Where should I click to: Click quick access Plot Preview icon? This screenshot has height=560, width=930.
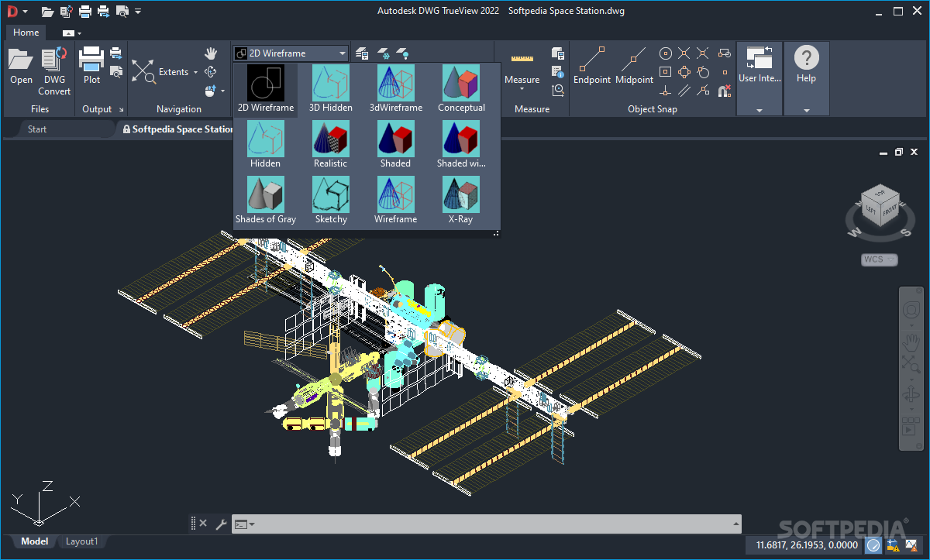(x=122, y=11)
